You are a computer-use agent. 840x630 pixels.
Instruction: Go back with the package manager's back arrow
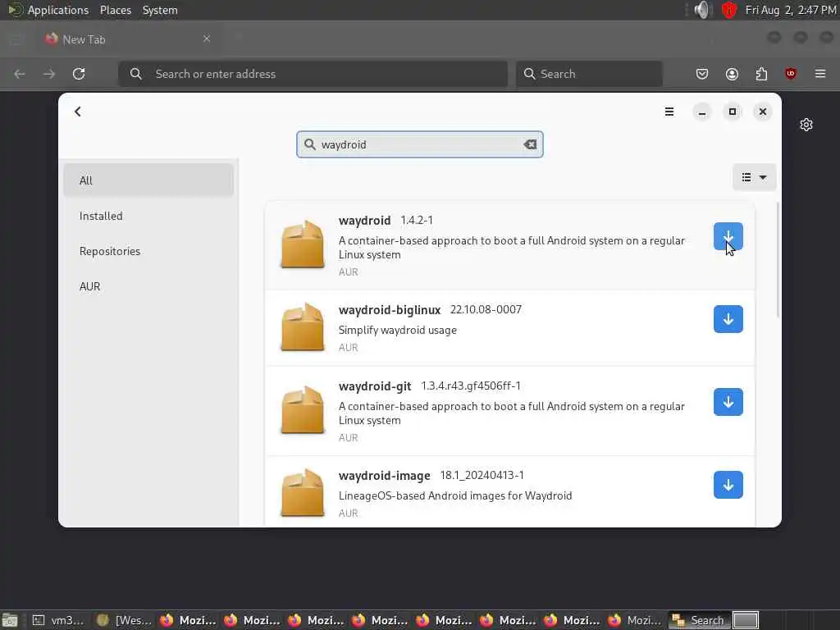(78, 112)
